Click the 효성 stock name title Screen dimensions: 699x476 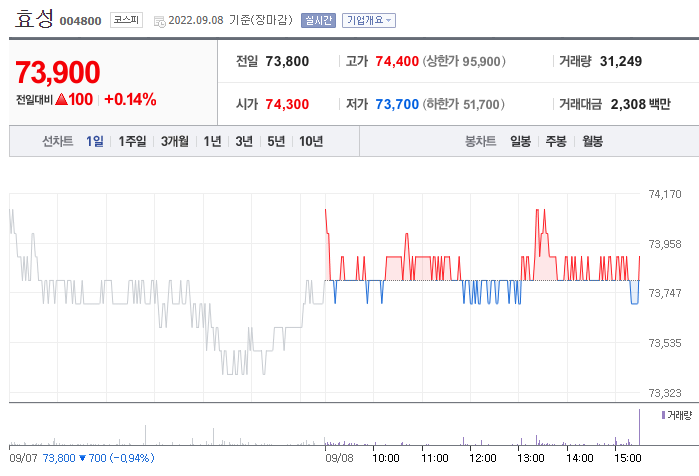coord(34,19)
